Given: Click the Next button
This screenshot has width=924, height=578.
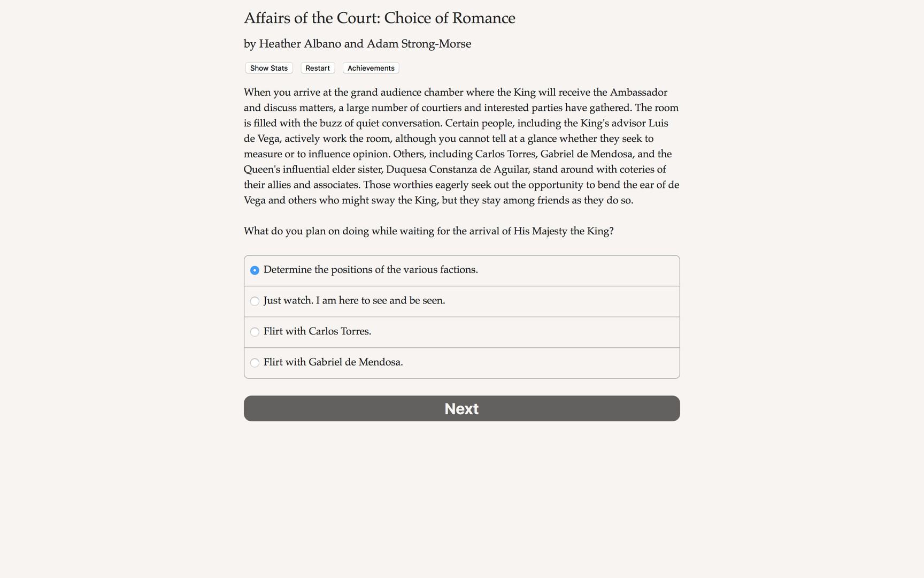Looking at the screenshot, I should coord(461,408).
